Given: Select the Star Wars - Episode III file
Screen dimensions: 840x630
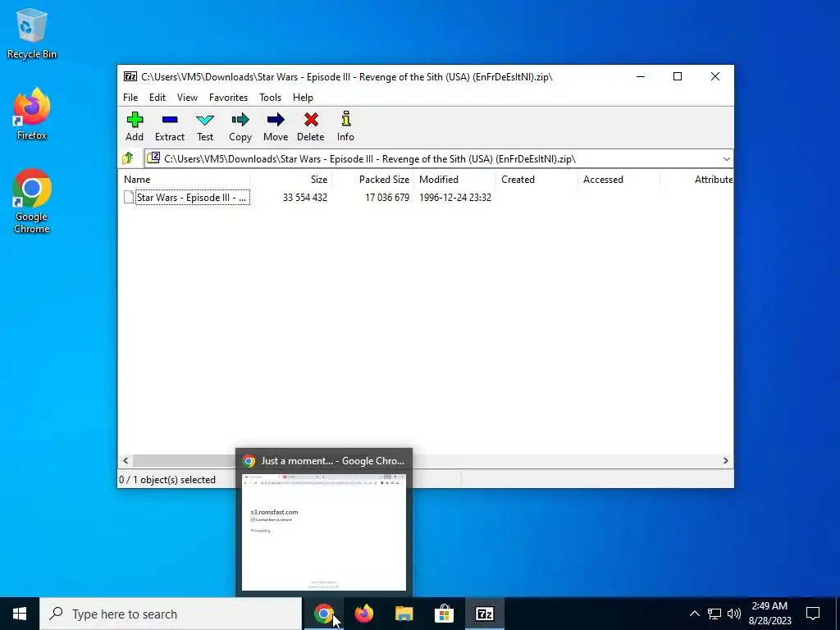Looking at the screenshot, I should point(192,197).
